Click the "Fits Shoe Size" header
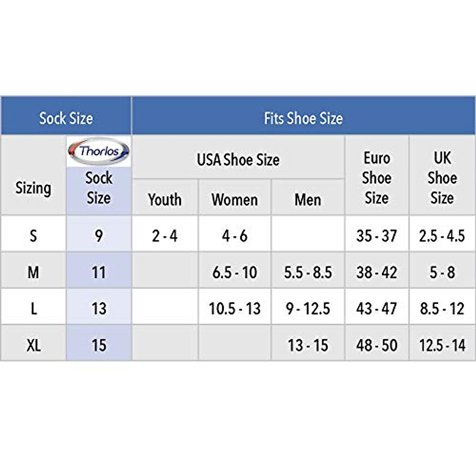The width and height of the screenshot is (476, 476). click(303, 118)
